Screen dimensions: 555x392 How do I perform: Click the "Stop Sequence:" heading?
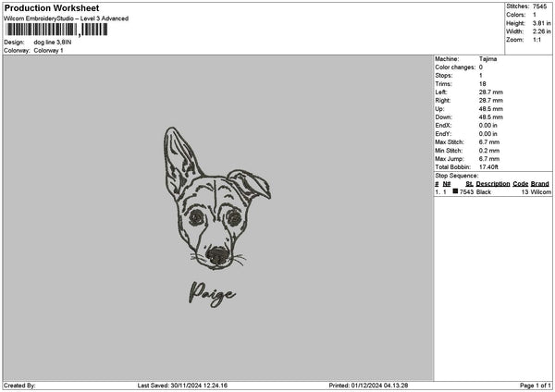pos(457,176)
